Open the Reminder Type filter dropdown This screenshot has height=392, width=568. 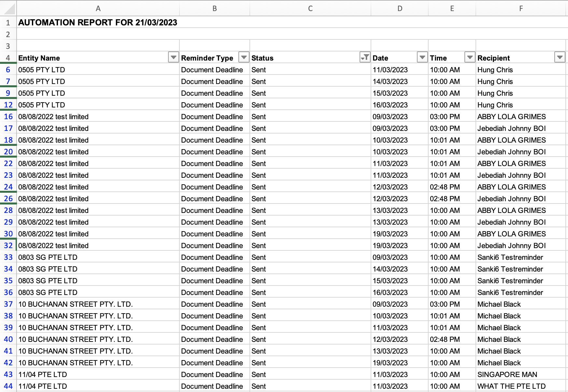pyautogui.click(x=244, y=58)
